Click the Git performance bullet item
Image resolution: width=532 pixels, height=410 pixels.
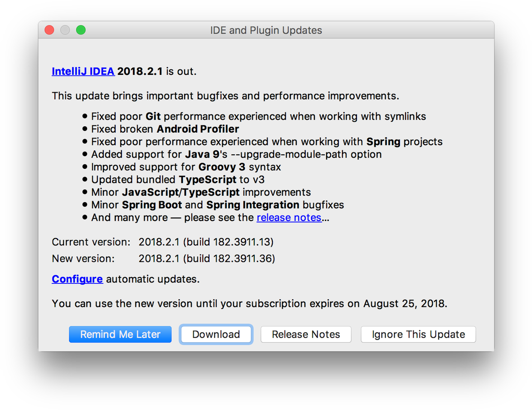[x=259, y=116]
